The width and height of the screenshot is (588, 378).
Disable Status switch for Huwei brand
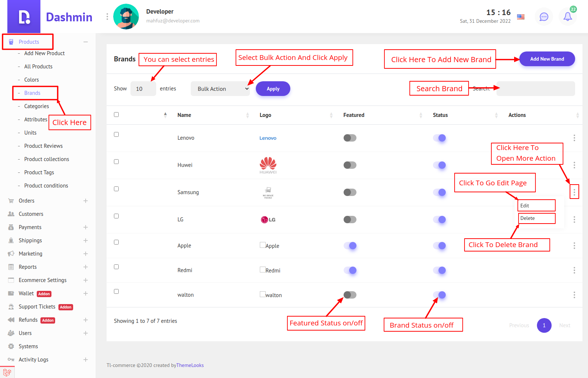click(439, 165)
